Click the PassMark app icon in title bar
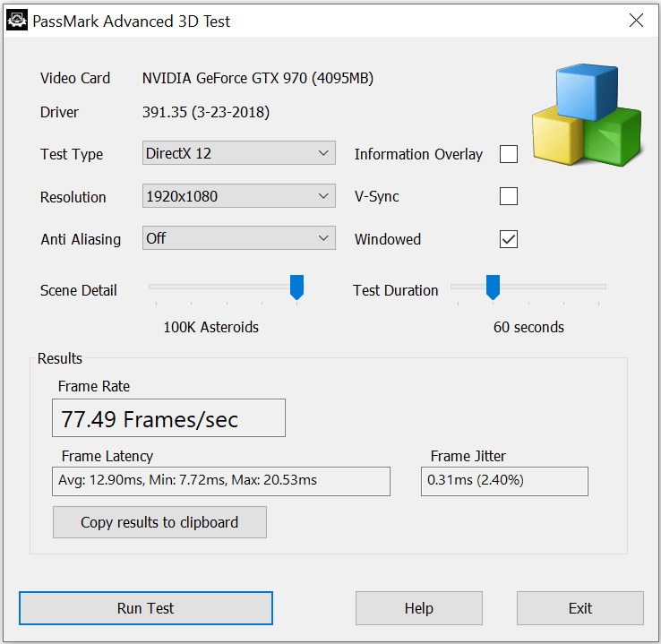 pos(17,21)
